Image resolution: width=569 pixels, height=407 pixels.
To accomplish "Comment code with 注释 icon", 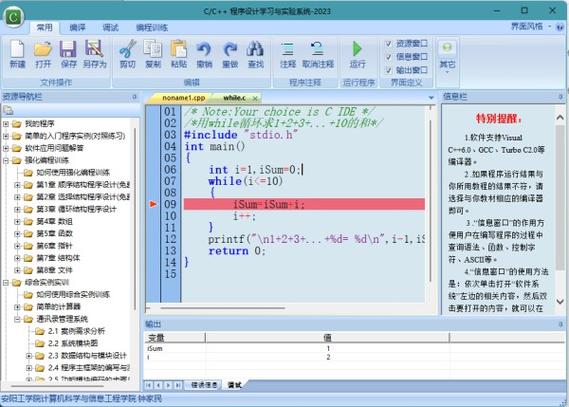I will point(288,54).
